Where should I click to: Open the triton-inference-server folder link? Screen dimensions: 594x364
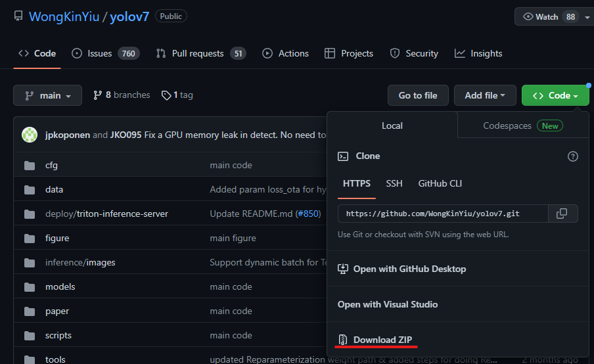click(x=122, y=214)
